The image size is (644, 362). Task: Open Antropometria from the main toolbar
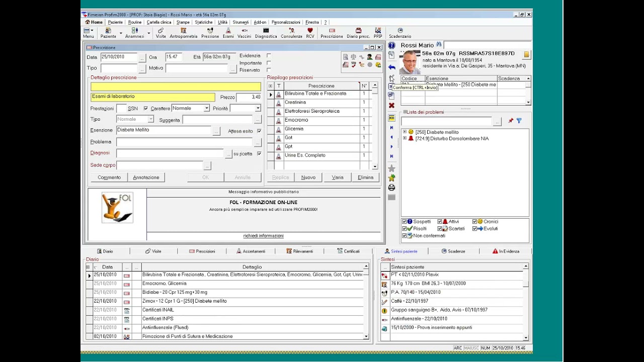(184, 33)
